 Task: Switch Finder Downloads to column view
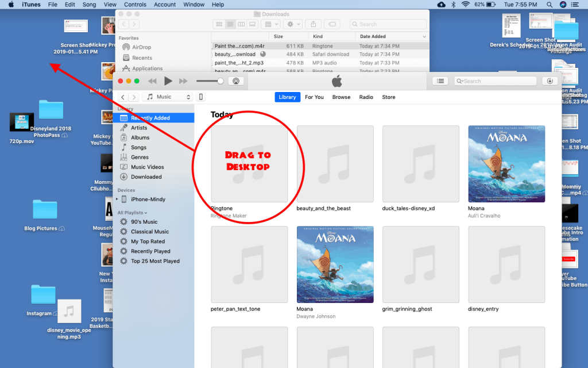point(241,24)
